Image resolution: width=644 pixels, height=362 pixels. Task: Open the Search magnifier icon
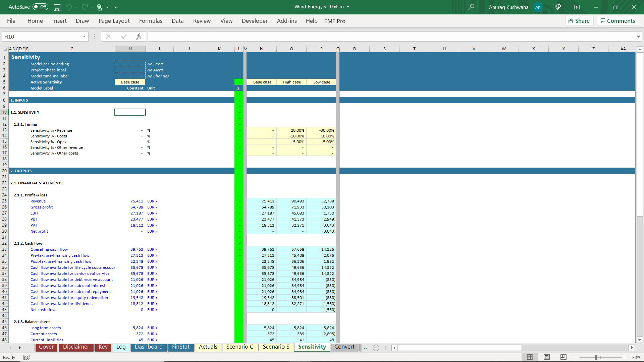(x=471, y=7)
